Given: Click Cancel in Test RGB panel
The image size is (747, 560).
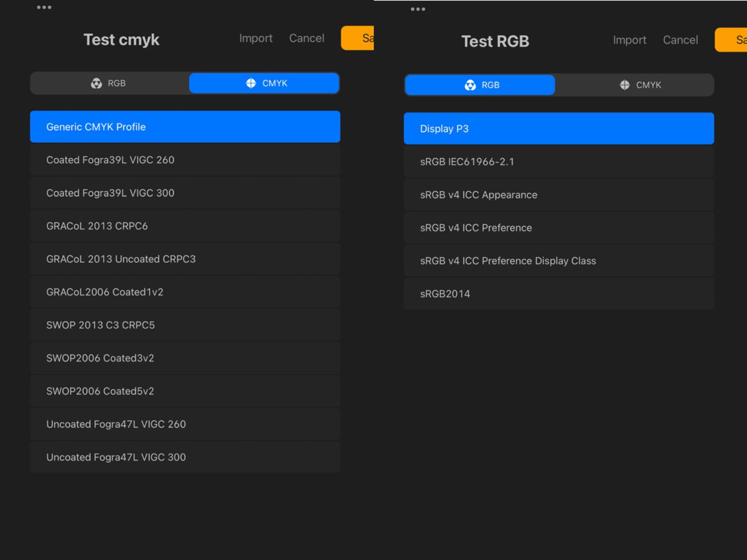Looking at the screenshot, I should [x=680, y=40].
